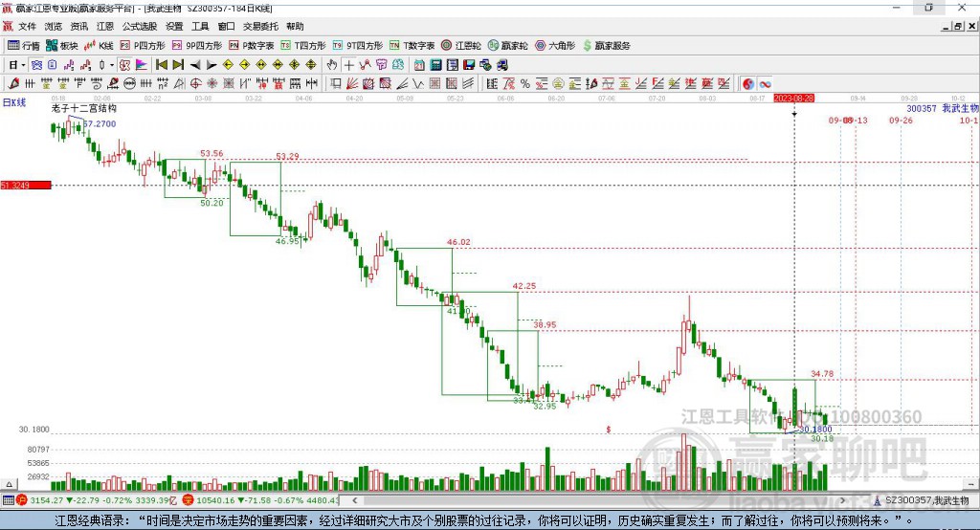980x530 pixels.
Task: Open the 9T四方形 tool
Action: coord(358,46)
